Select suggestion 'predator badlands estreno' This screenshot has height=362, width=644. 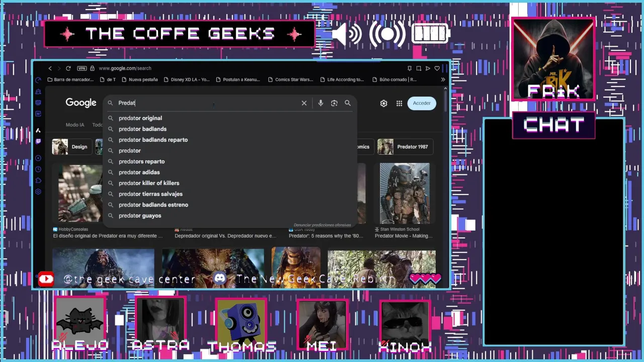pyautogui.click(x=230, y=205)
